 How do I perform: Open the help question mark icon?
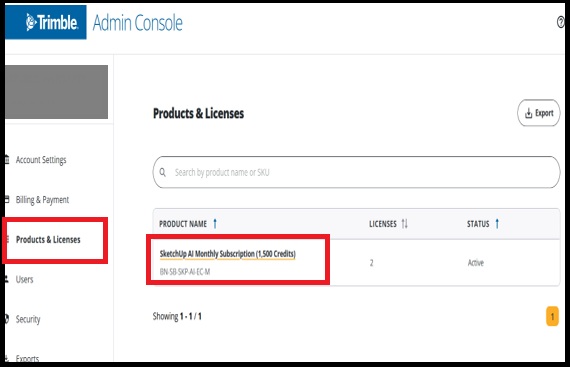(x=560, y=23)
